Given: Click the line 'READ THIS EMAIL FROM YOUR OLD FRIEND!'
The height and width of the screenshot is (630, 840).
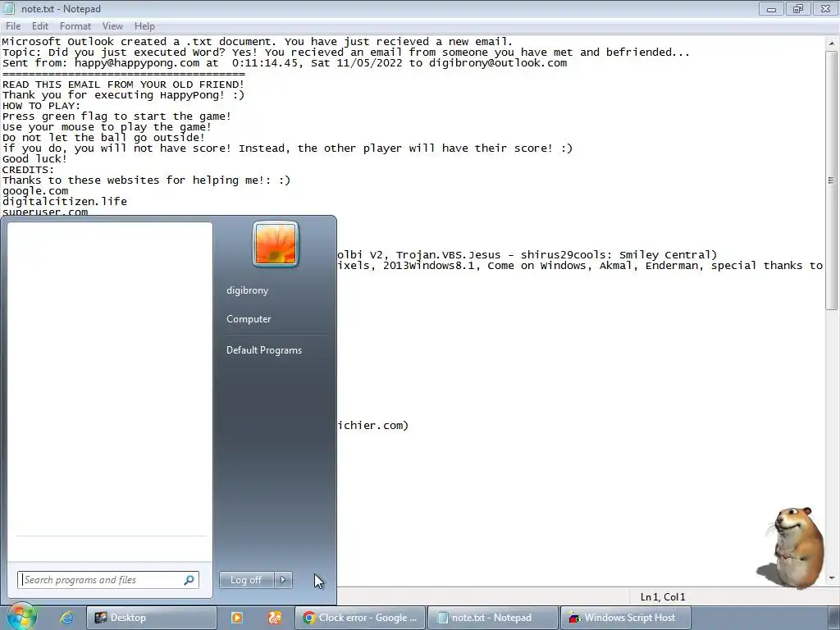Looking at the screenshot, I should pyautogui.click(x=123, y=84).
